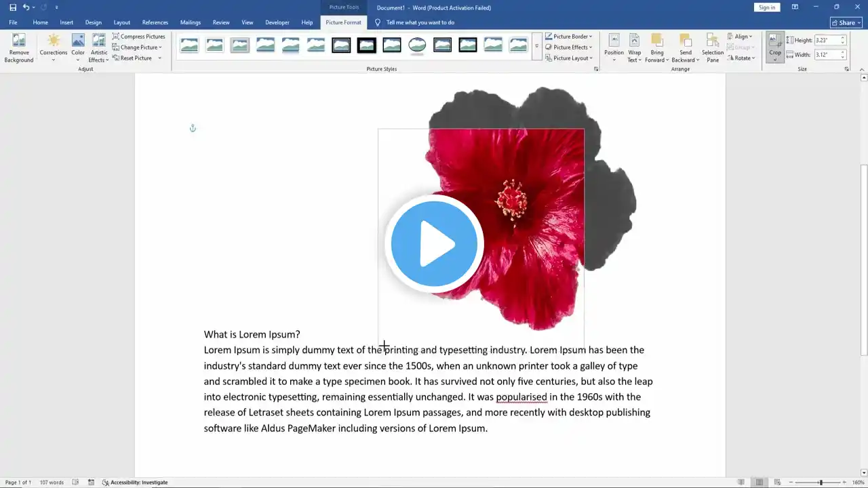Open the Corrections tool
This screenshot has height=488, width=868.
point(53,42)
